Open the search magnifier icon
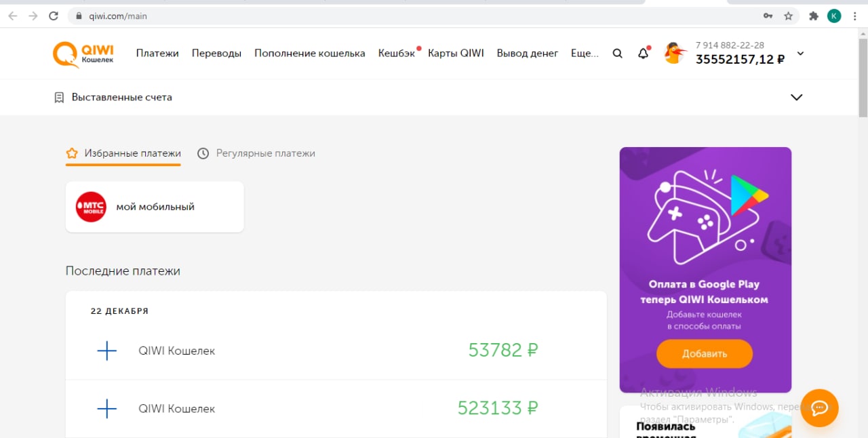The height and width of the screenshot is (438, 868). (x=617, y=54)
